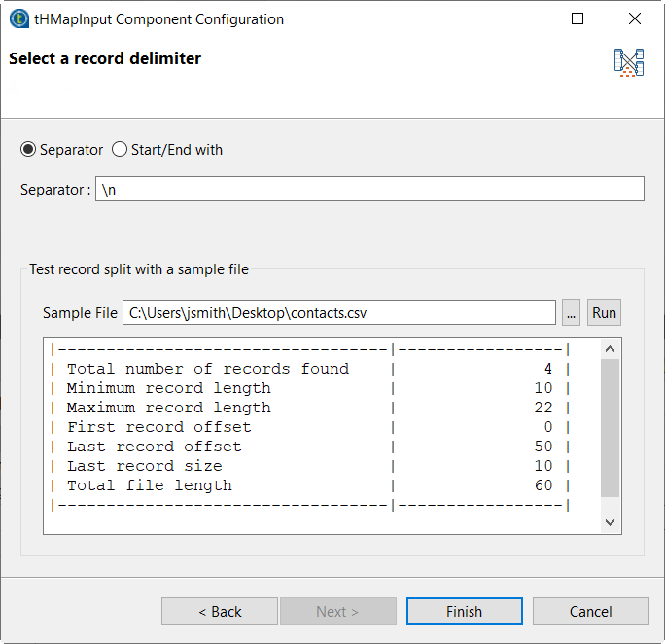This screenshot has height=644, width=665.
Task: Open the sample file browse dialog
Action: click(x=571, y=312)
